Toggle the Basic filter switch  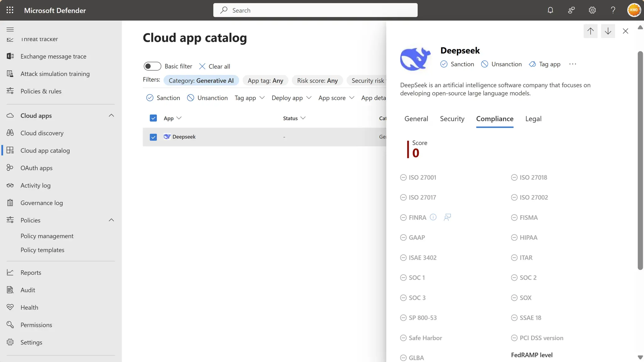(x=152, y=66)
